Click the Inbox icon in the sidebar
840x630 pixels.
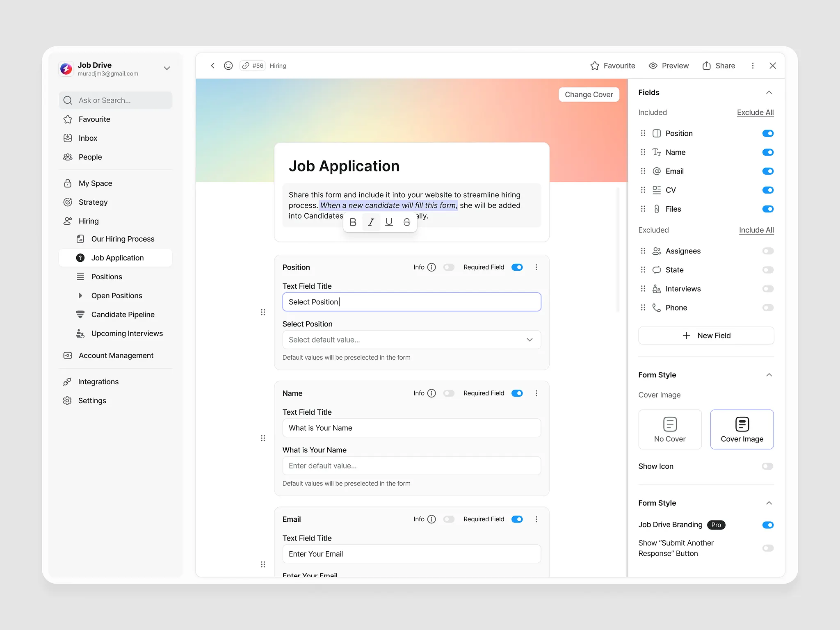point(68,138)
